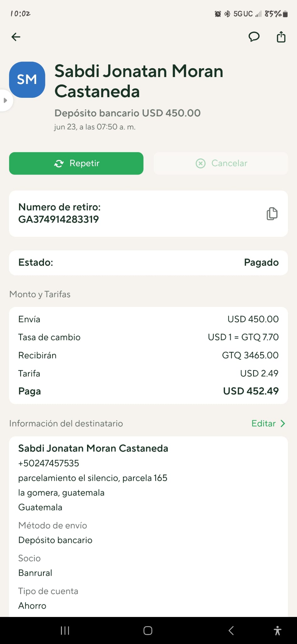Tap the Estado Pagado status row

click(148, 263)
